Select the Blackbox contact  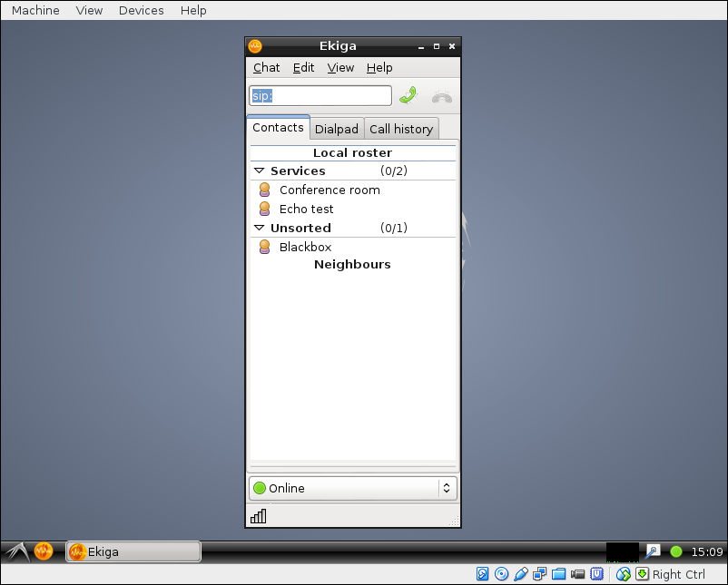click(353, 247)
